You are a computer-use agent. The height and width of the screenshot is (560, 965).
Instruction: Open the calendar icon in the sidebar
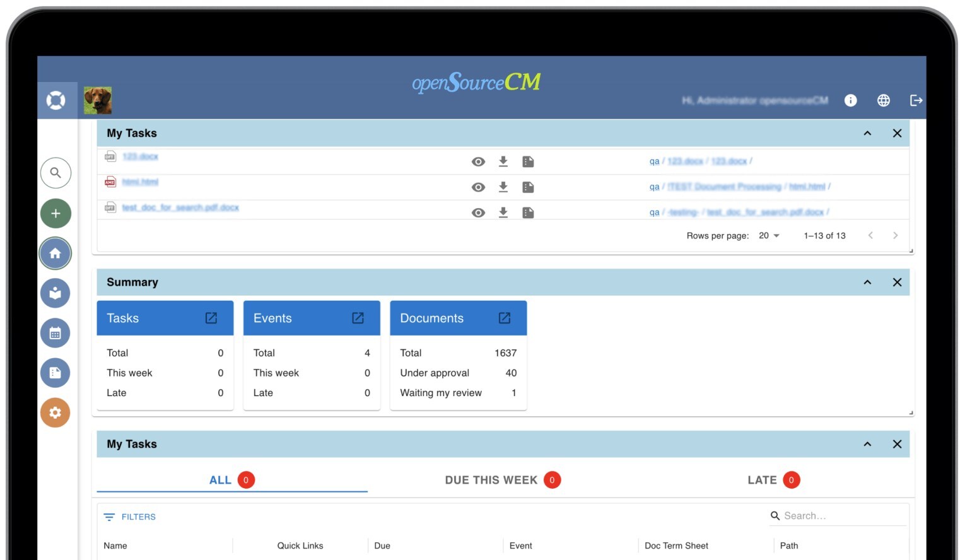coord(56,333)
